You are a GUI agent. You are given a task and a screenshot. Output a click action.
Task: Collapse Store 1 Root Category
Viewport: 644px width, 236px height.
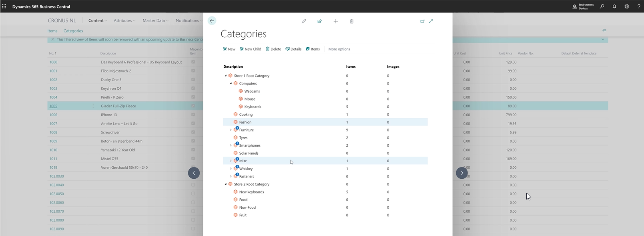pos(226,76)
